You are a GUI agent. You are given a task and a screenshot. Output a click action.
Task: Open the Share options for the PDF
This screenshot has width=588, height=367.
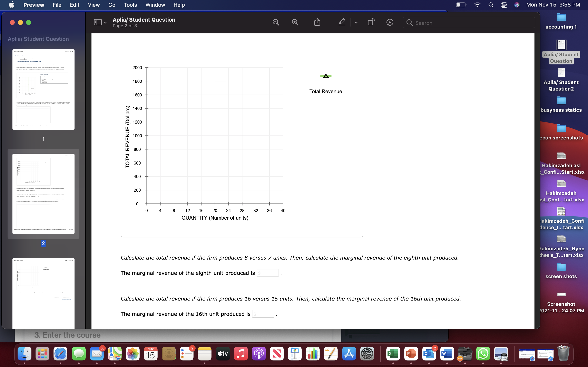coord(317,22)
